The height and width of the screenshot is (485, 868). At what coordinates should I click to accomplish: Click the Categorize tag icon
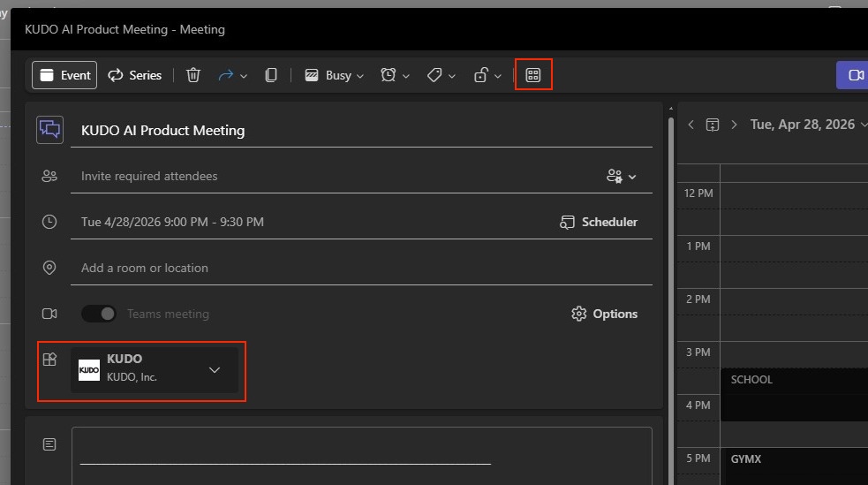[x=434, y=75]
